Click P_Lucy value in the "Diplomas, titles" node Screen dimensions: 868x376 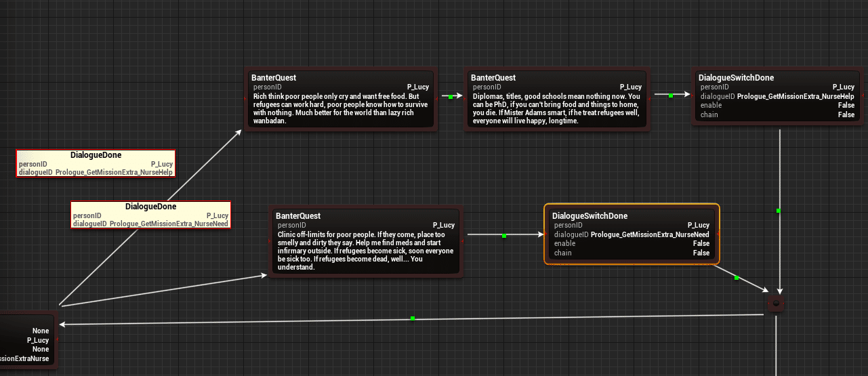(x=630, y=87)
